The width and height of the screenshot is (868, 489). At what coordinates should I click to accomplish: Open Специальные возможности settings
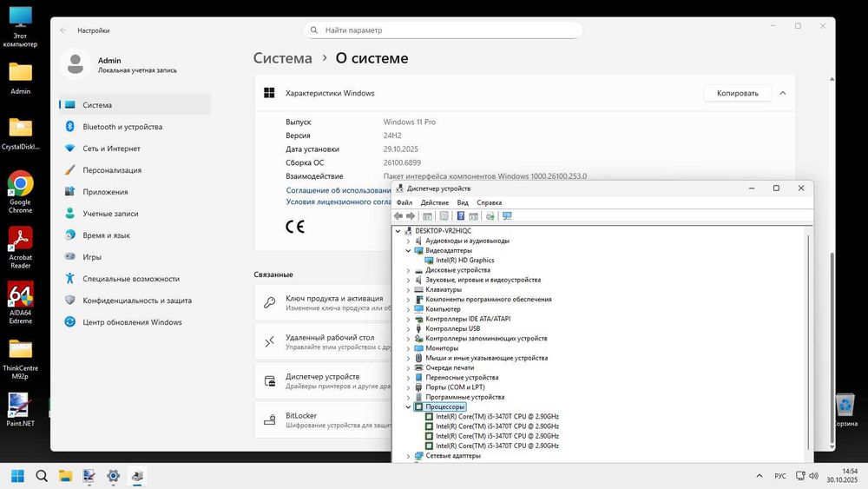135,279
